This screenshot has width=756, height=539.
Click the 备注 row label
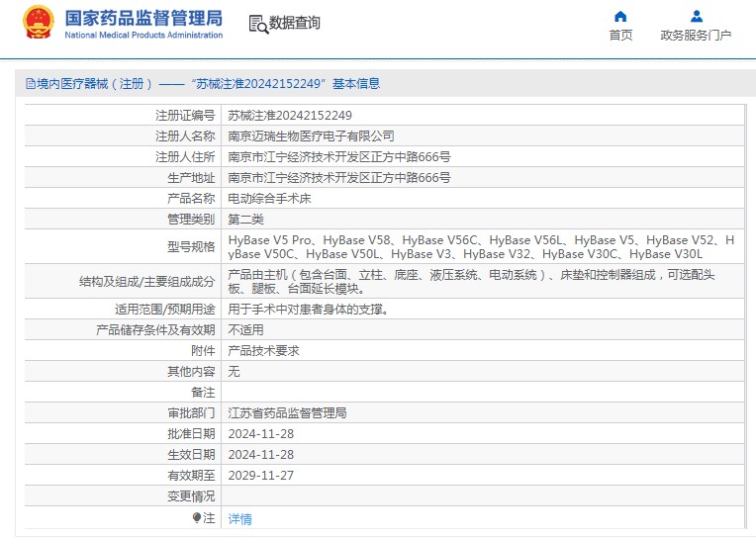point(203,392)
